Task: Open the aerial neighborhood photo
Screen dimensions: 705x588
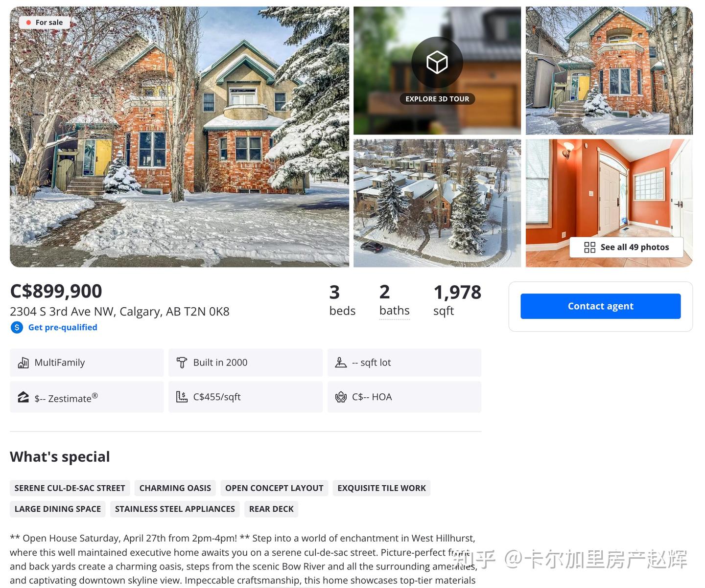Action: pyautogui.click(x=437, y=203)
